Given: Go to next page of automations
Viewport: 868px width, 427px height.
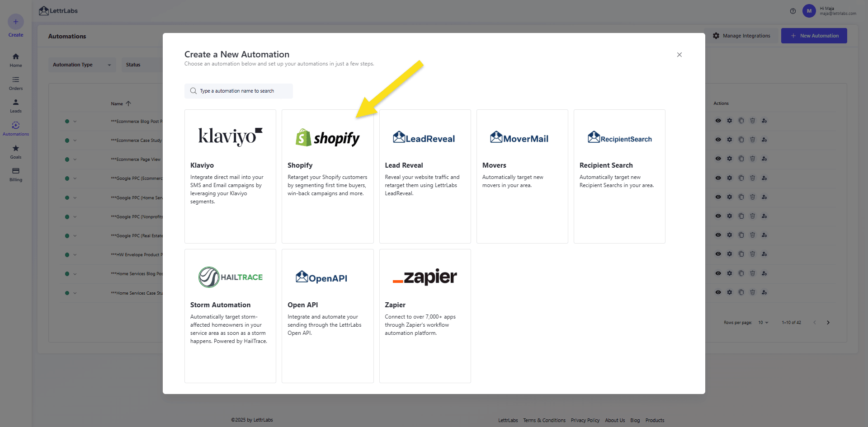Looking at the screenshot, I should tap(828, 323).
